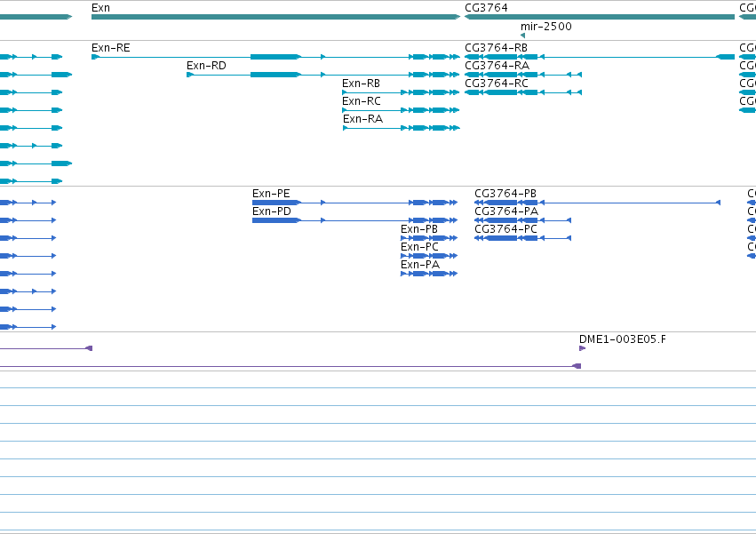Click the Exn gene name label

pyautogui.click(x=100, y=8)
